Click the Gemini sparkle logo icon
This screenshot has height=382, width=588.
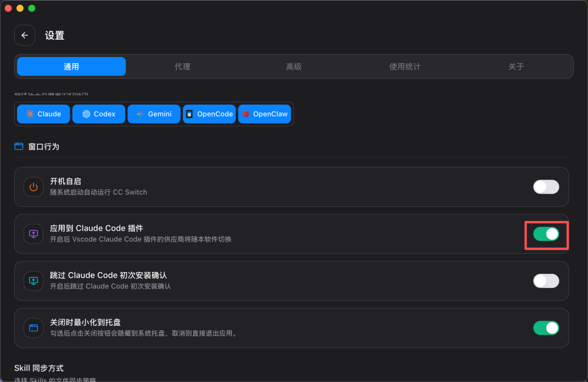point(140,114)
